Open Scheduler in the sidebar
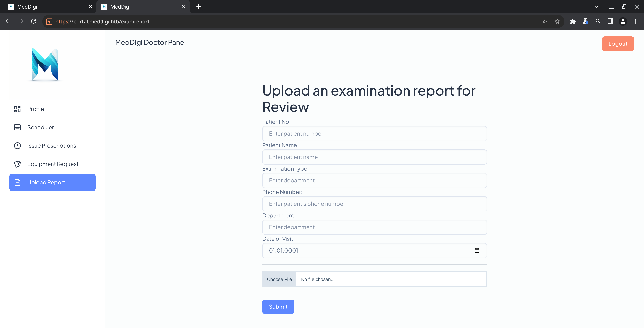 coord(52,127)
